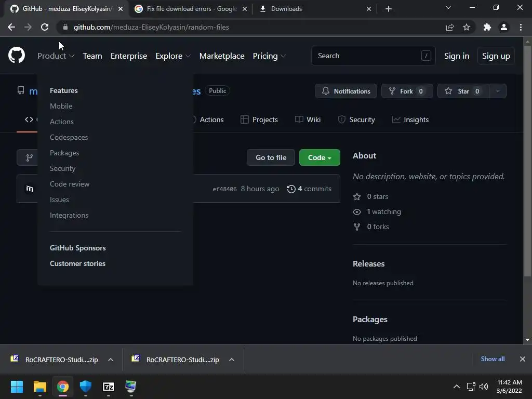The width and height of the screenshot is (532, 399).
Task: Star the repository
Action: (x=463, y=91)
